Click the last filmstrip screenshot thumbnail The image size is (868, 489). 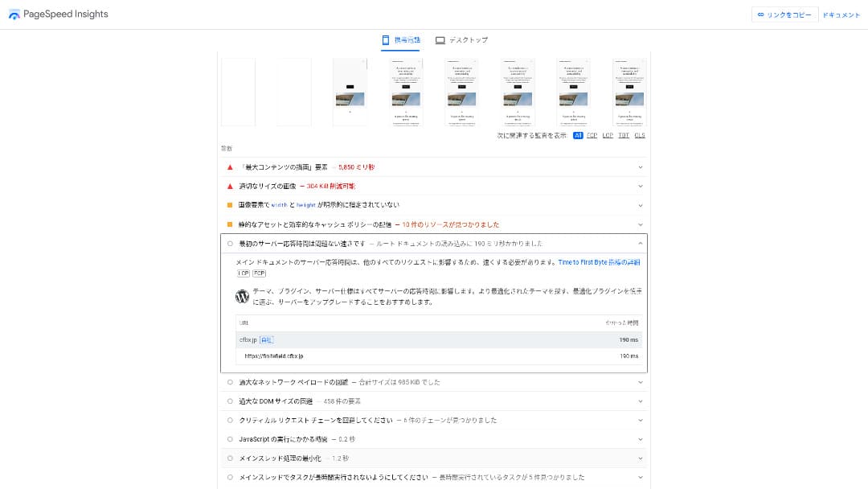(x=628, y=92)
